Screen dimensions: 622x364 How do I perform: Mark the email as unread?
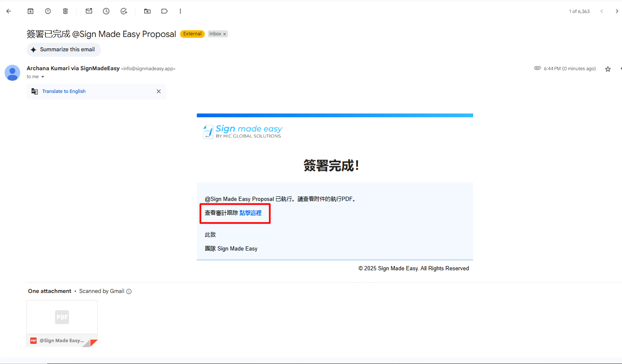point(89,11)
